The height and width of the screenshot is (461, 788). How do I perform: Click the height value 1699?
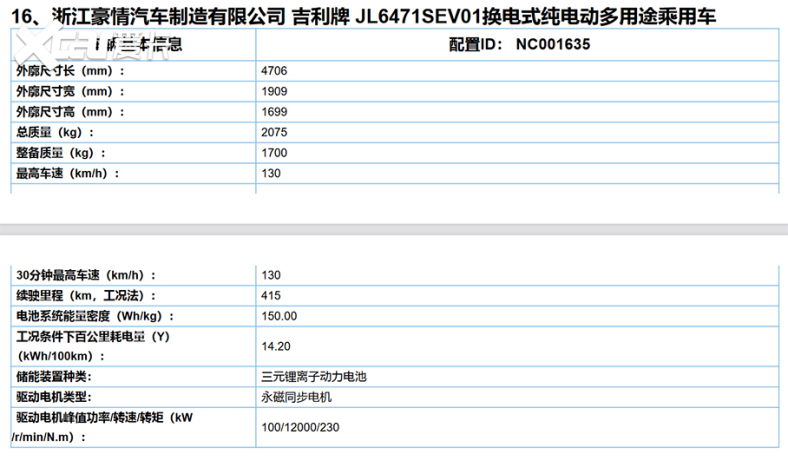pyautogui.click(x=274, y=112)
